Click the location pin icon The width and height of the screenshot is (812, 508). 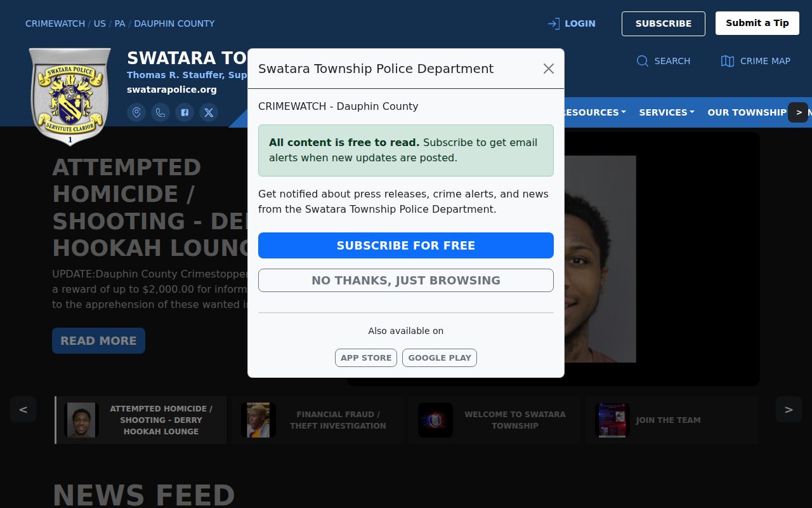point(136,112)
